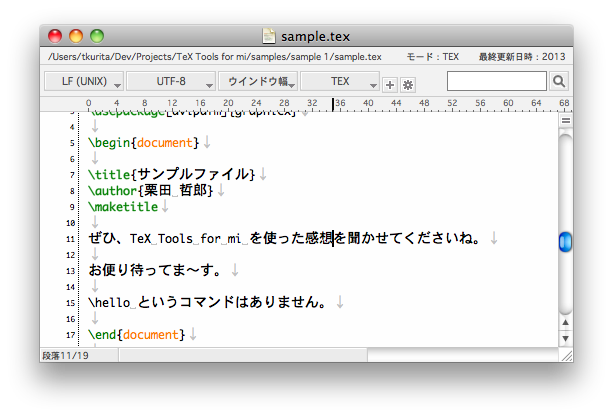Click the split view icon above scrollbar
613x417 pixels.
[566, 120]
